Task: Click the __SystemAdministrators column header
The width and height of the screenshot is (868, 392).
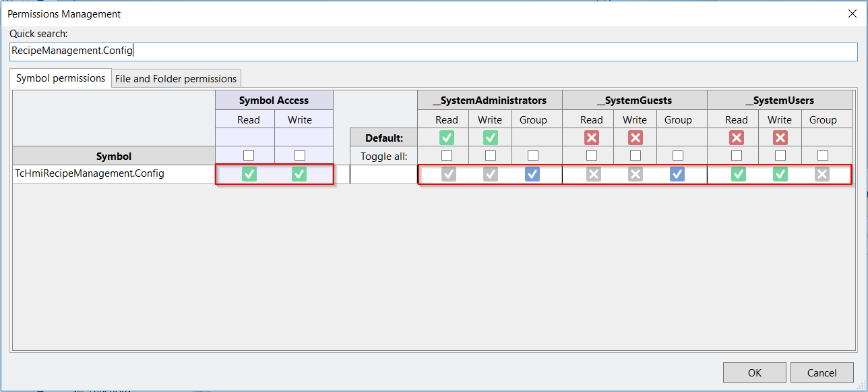Action: pyautogui.click(x=489, y=101)
